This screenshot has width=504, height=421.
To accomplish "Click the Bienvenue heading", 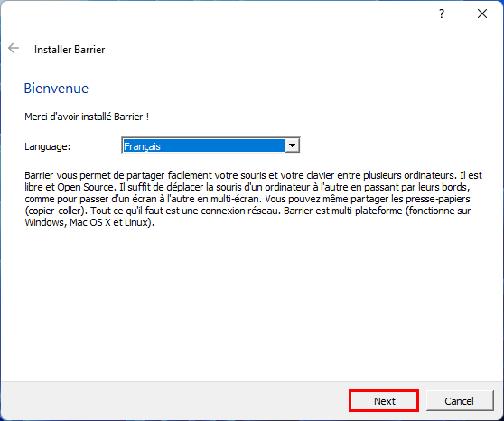I will (56, 89).
